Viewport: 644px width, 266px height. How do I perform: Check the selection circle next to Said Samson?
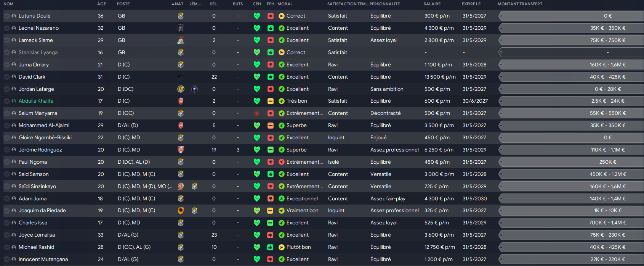(7, 174)
